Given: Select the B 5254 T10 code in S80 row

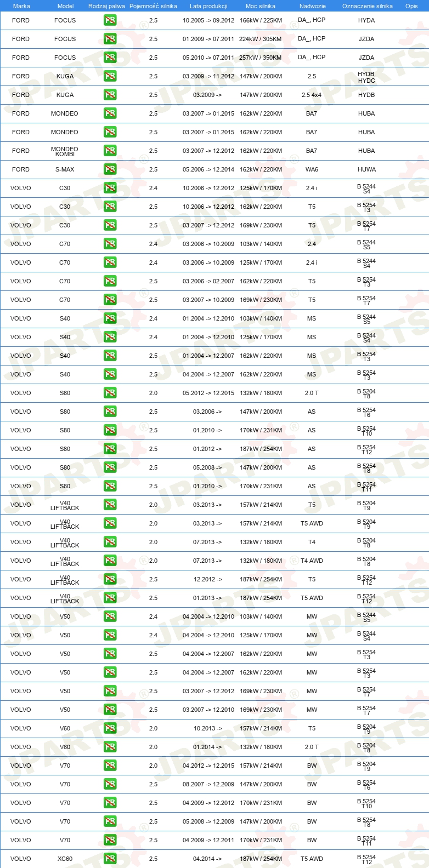Looking at the screenshot, I should [366, 431].
